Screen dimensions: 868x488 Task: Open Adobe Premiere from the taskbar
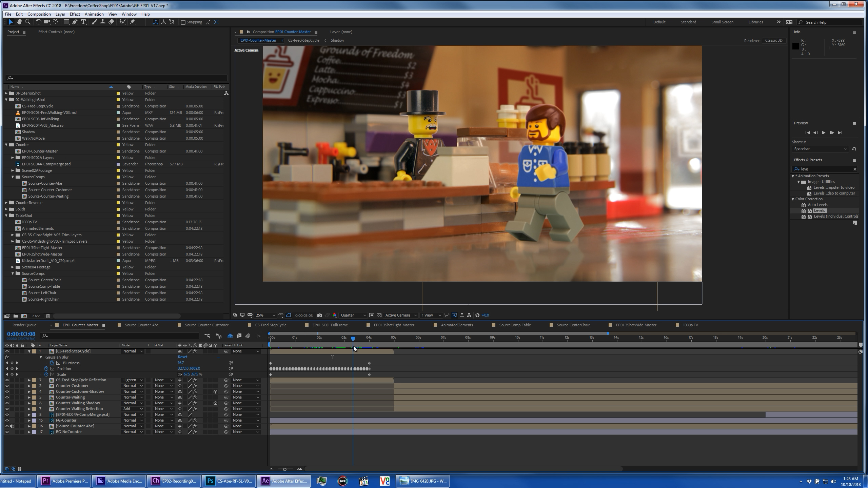coord(64,481)
